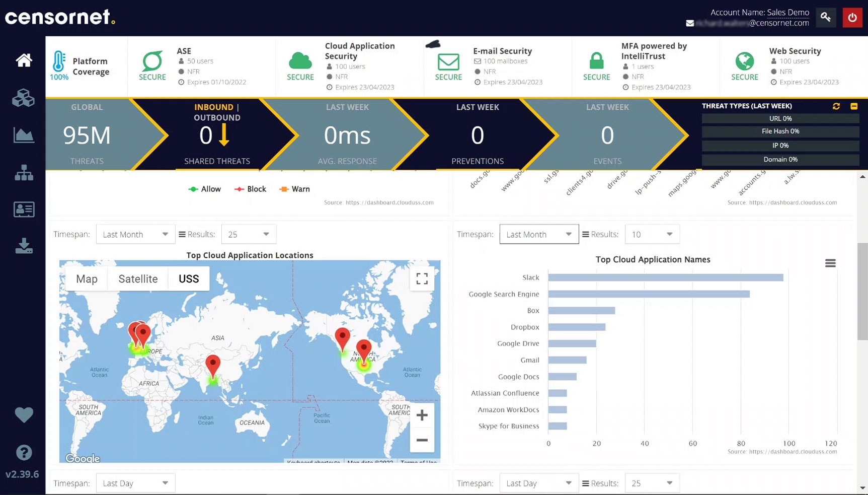Expand the Results 10 dropdown
868x495 pixels.
652,234
